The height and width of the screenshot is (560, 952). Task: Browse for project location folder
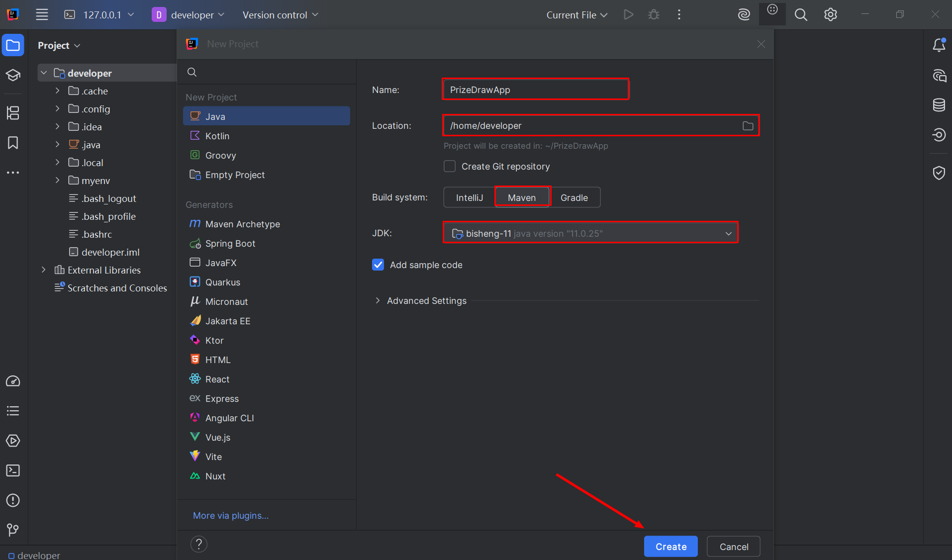(x=748, y=126)
